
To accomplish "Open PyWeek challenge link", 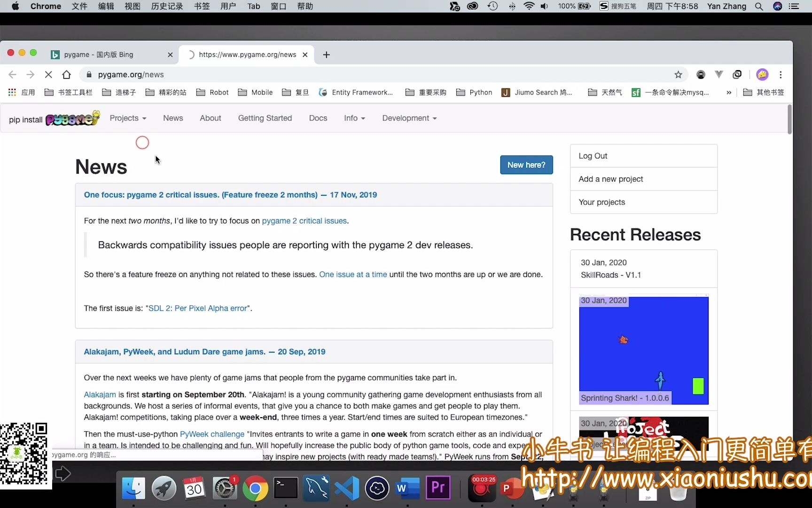I will tap(212, 434).
